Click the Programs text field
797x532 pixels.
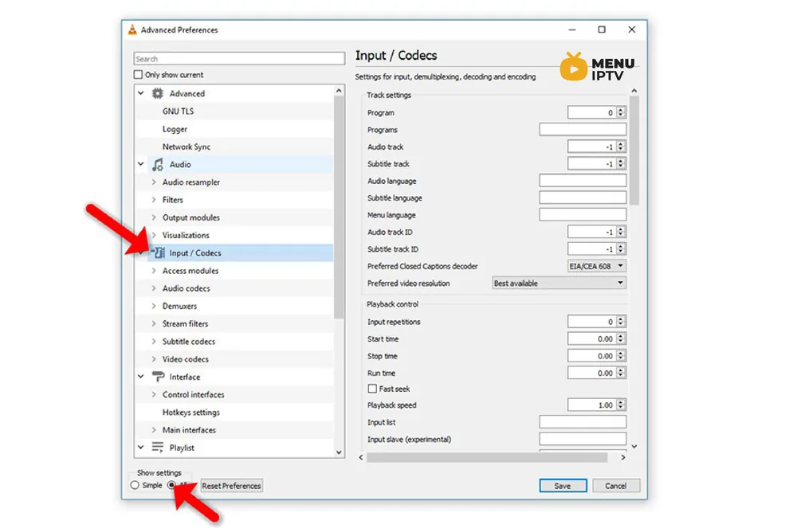coord(583,129)
